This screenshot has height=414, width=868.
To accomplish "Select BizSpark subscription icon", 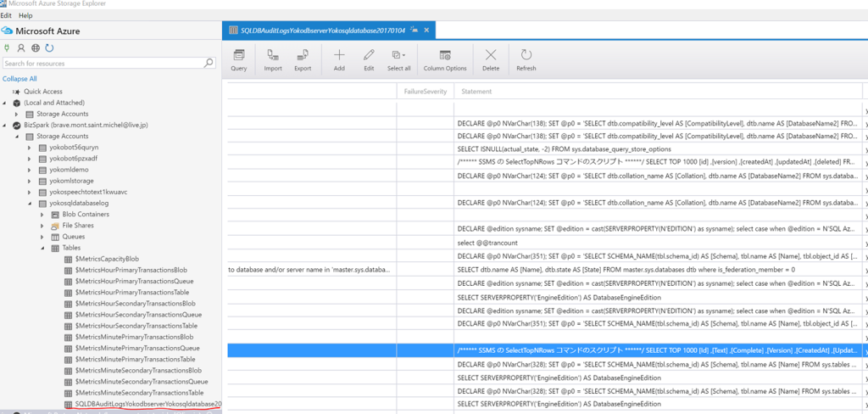I will pos(17,126).
